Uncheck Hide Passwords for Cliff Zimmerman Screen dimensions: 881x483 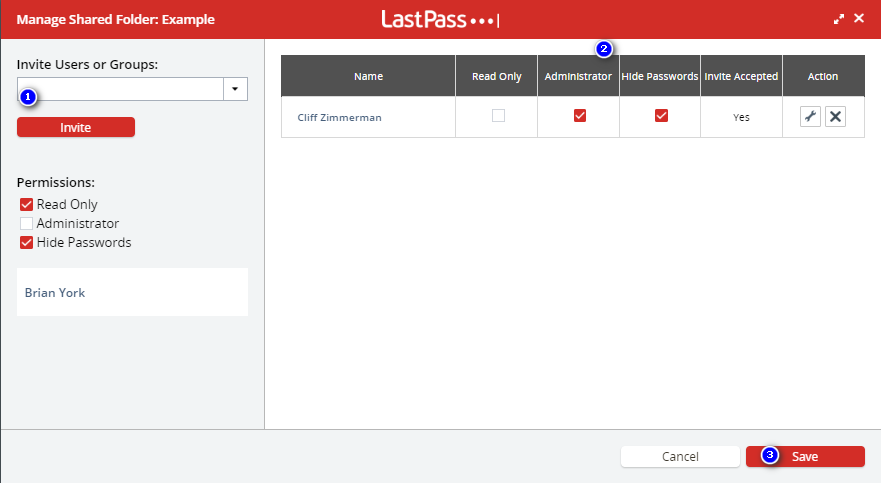tap(661, 116)
